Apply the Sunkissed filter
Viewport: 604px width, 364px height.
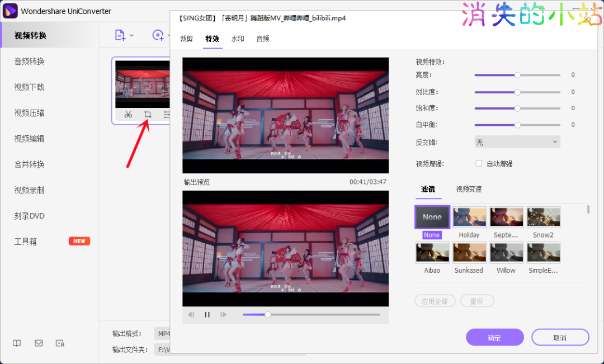point(469,253)
